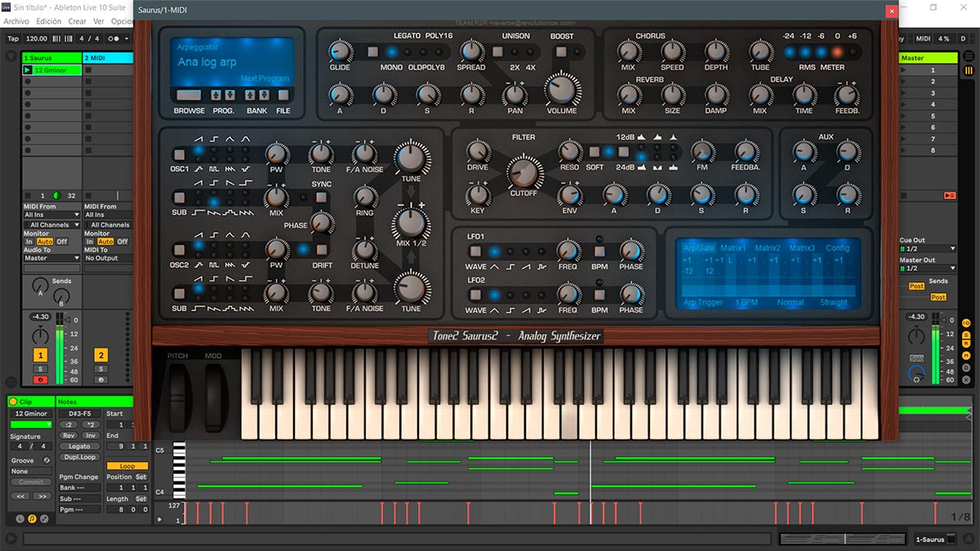Toggle the LFO2 BPM sync switch

point(599,295)
